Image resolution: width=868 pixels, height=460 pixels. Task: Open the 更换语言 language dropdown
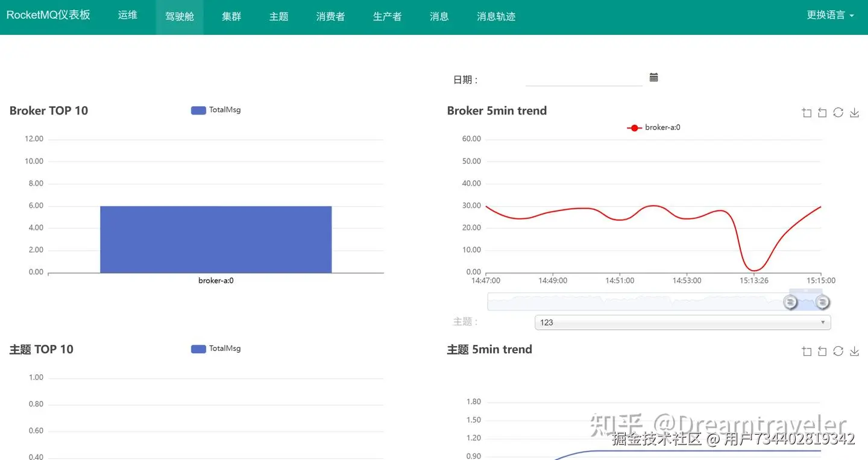click(830, 15)
